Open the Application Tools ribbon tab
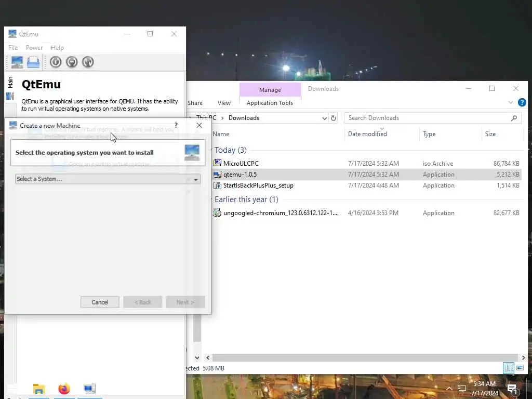Viewport: 532px width, 399px height. tap(270, 103)
